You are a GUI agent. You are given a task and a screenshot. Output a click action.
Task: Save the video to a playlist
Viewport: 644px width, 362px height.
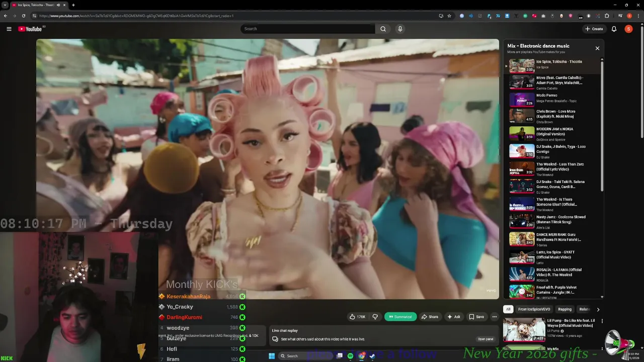coord(476,317)
